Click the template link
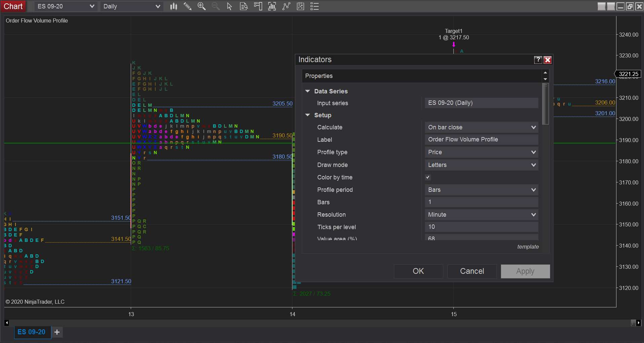The image size is (644, 343). [528, 247]
